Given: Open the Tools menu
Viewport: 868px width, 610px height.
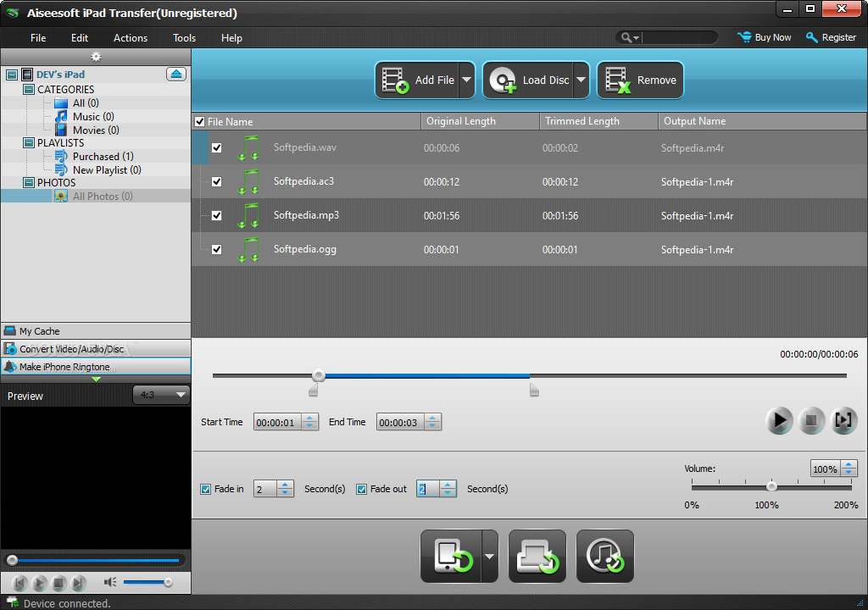Looking at the screenshot, I should tap(184, 37).
